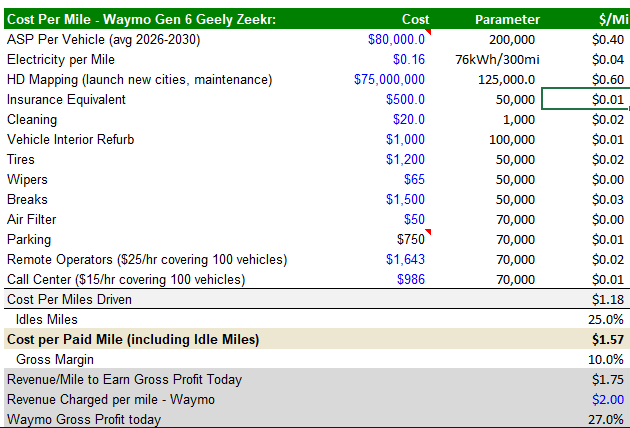Click the 'Gross Margin' label
The image size is (630, 428).
tap(55, 359)
